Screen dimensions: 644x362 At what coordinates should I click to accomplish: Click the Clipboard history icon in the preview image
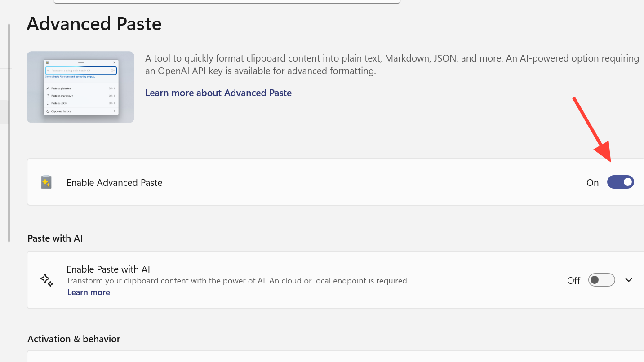48,111
